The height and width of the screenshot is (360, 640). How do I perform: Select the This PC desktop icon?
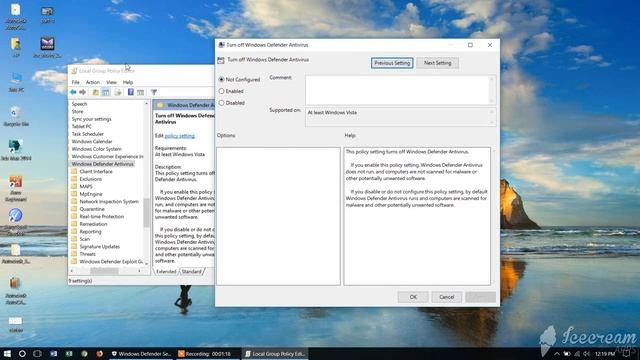[x=16, y=82]
